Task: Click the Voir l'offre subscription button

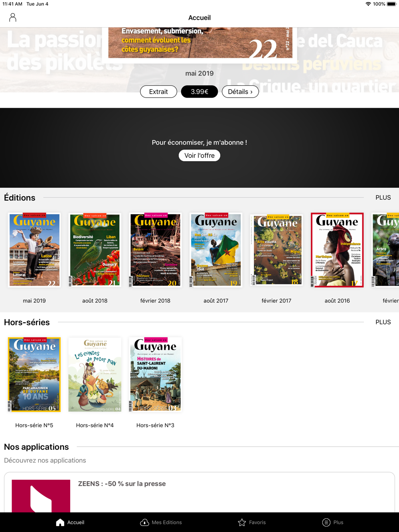Action: click(x=199, y=156)
